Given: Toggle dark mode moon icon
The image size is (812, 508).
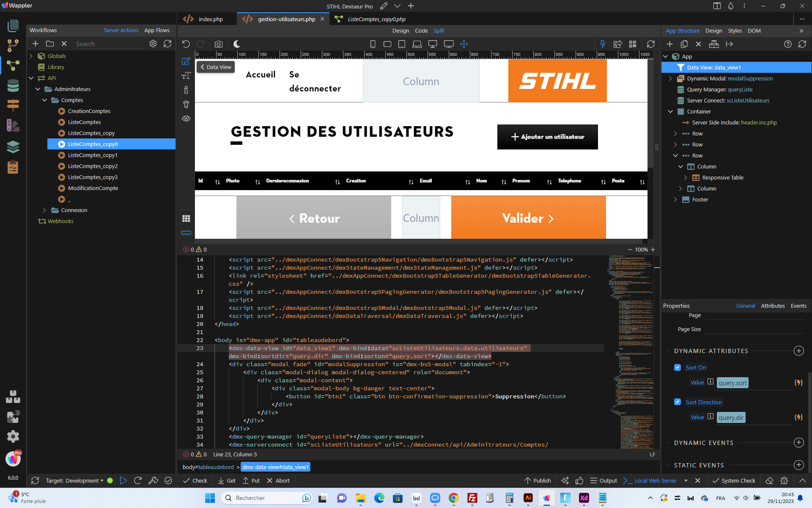Looking at the screenshot, I should pos(237,44).
